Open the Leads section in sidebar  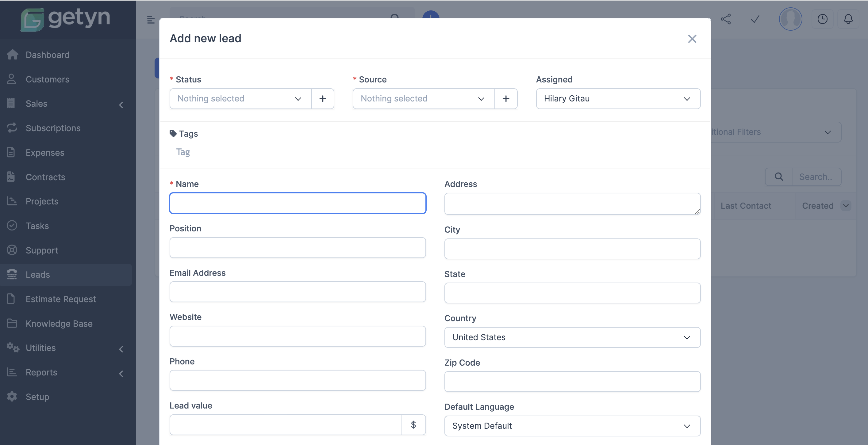click(38, 274)
